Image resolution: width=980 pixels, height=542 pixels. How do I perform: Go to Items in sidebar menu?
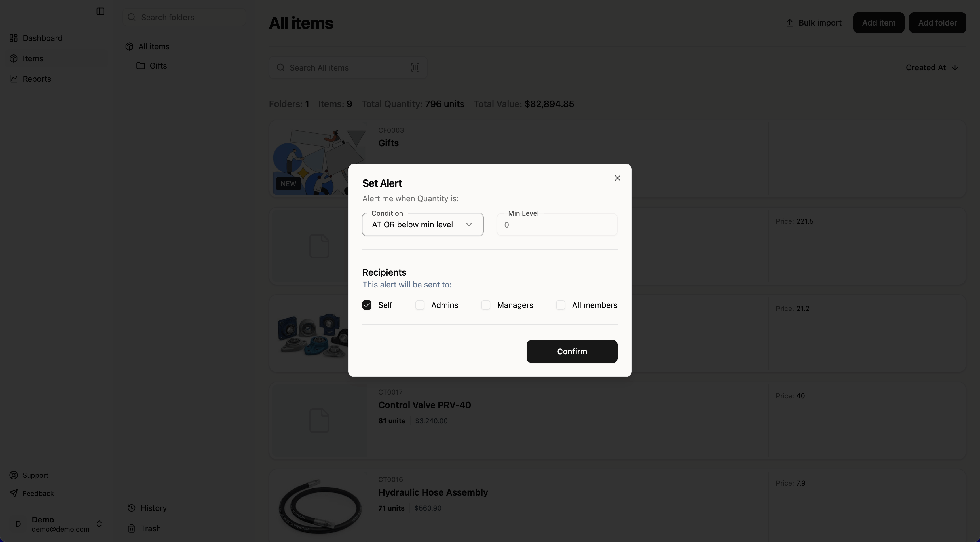(x=33, y=59)
